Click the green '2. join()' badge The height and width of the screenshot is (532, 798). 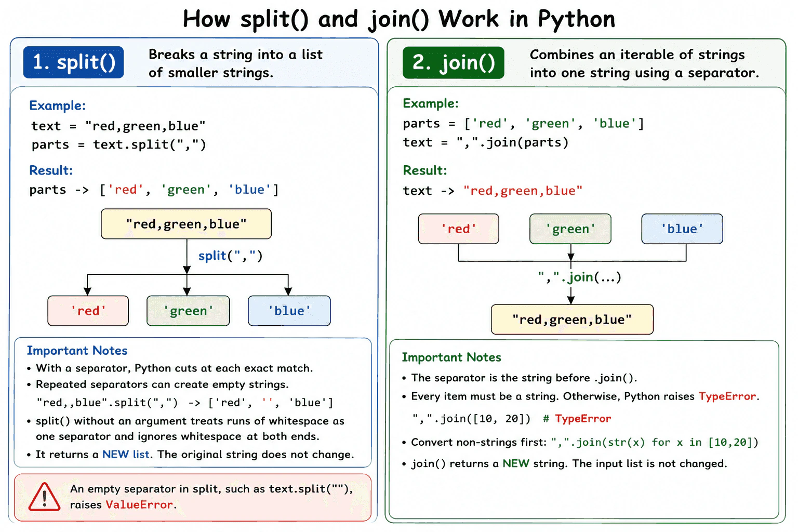453,62
